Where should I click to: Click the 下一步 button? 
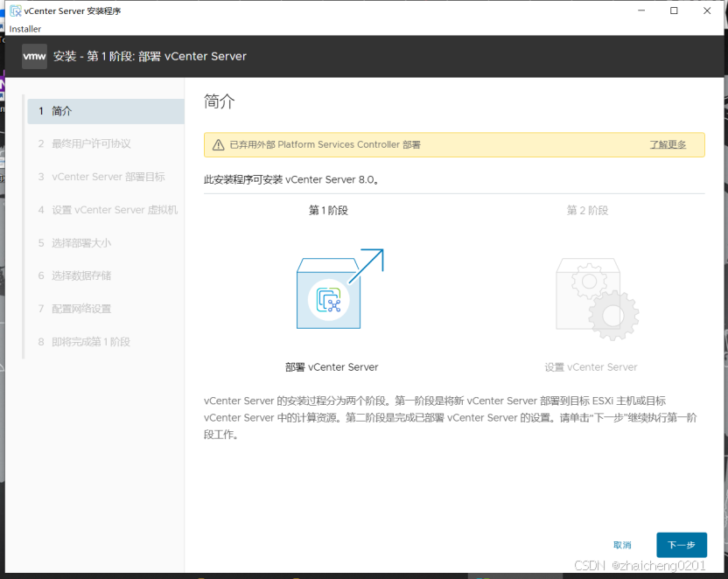pos(681,545)
